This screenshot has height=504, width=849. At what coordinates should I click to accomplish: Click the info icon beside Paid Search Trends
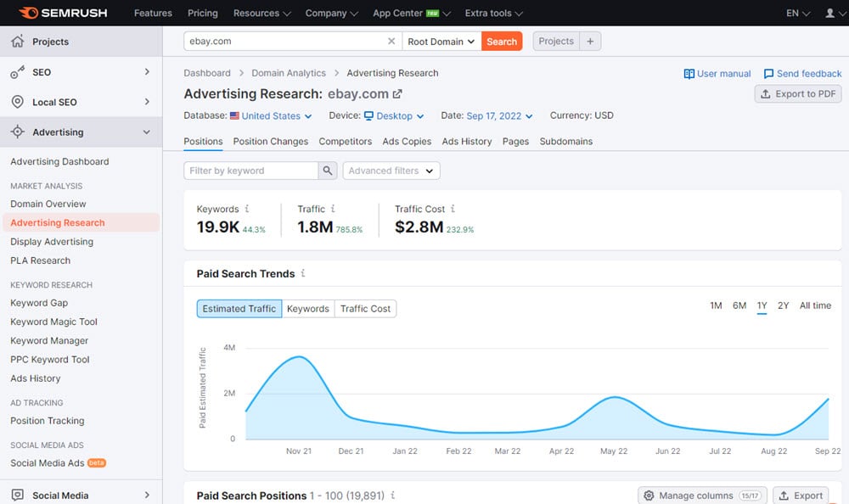[x=303, y=274]
